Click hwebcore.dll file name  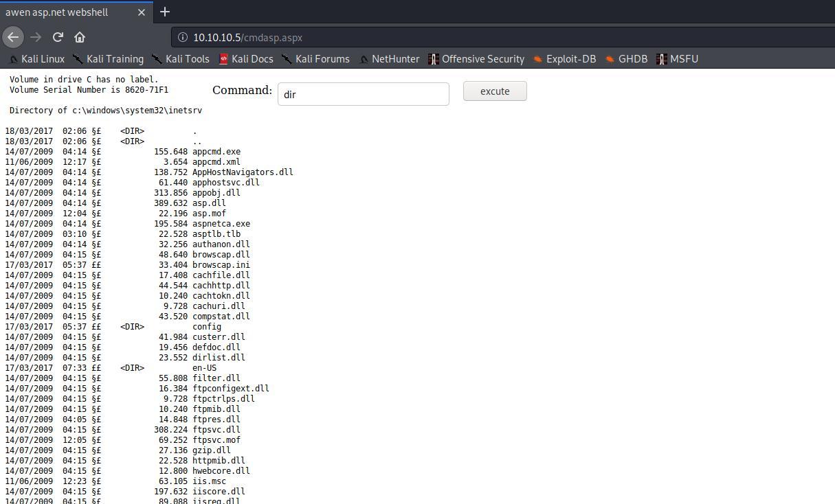tap(221, 471)
